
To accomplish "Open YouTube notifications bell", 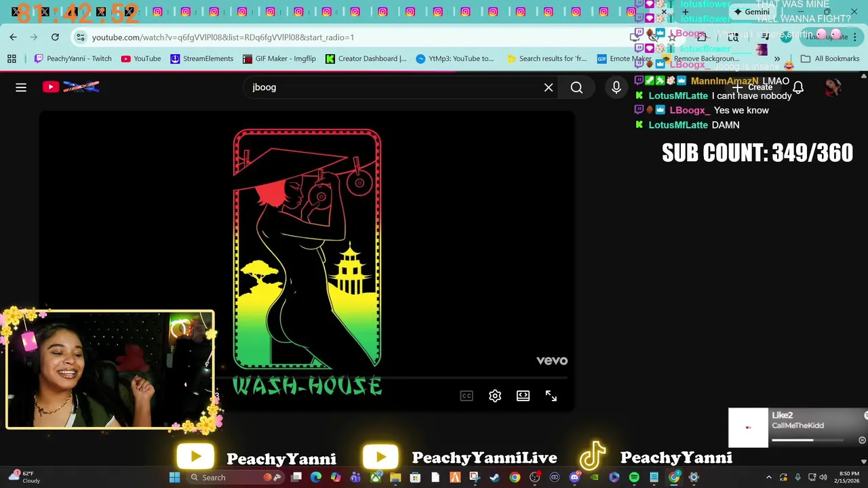I will click(x=798, y=87).
